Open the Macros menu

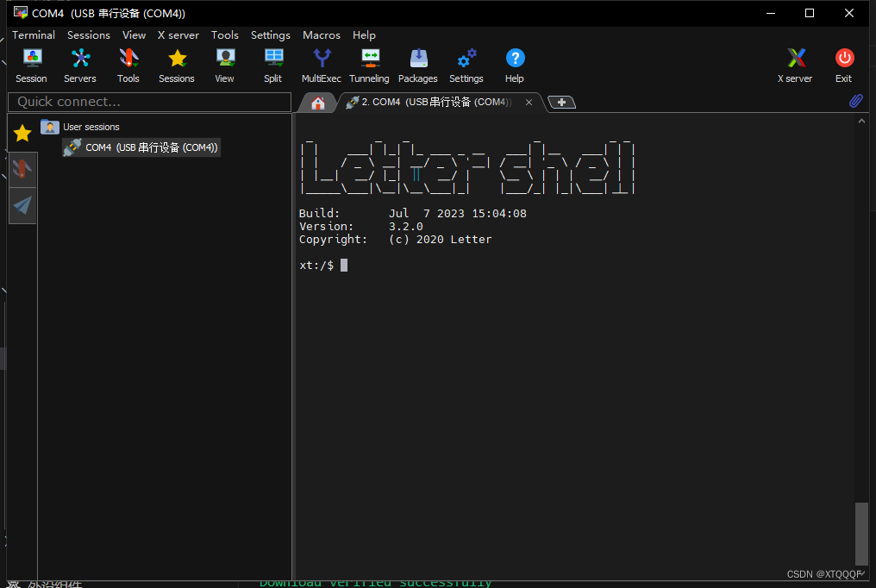click(321, 35)
